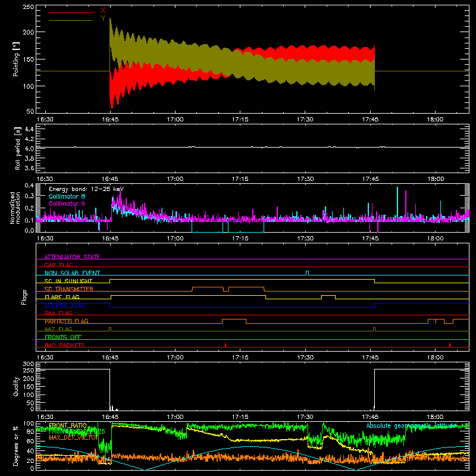The width and height of the screenshot is (476, 476).
Task: Click Quality curve's falling edge at 16:45
Action: click(109, 389)
